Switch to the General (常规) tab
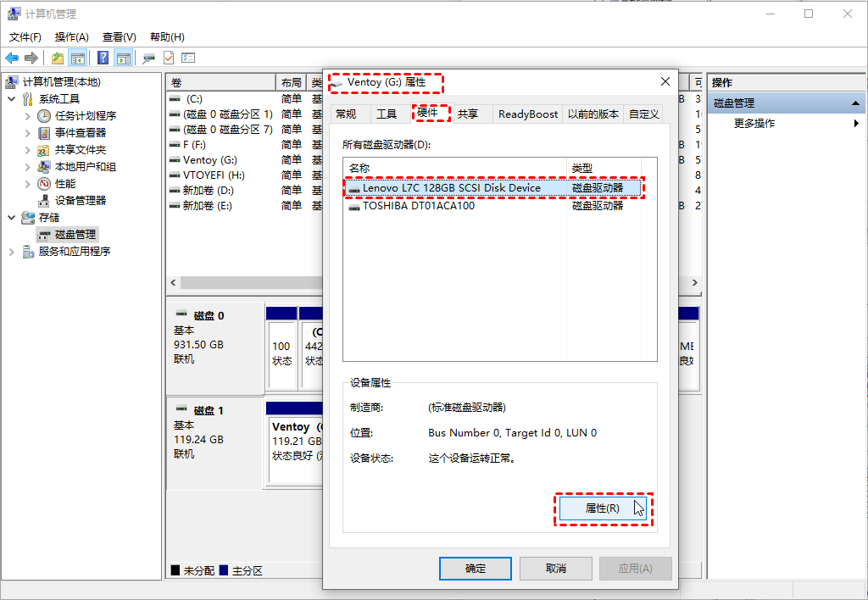The image size is (868, 600). click(346, 114)
